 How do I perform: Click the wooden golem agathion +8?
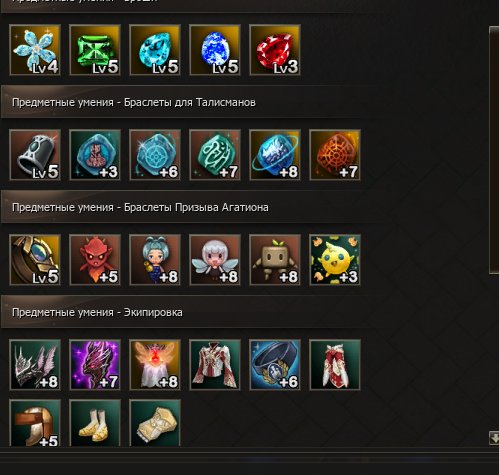coord(275,260)
